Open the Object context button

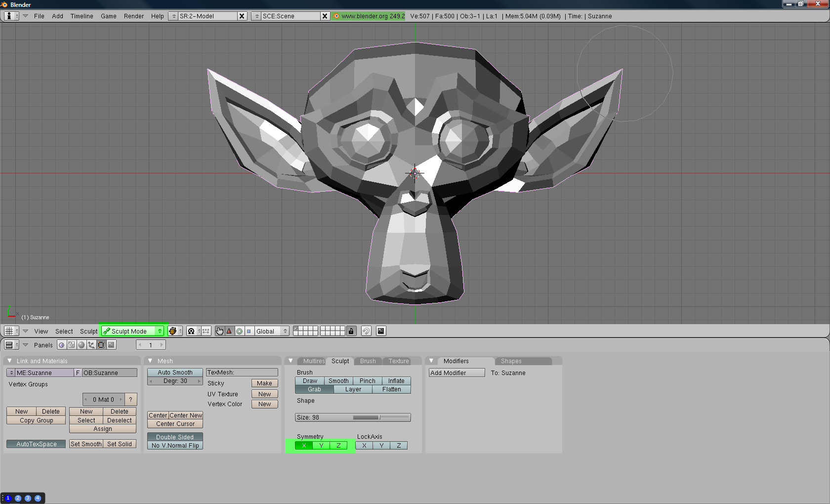point(91,345)
